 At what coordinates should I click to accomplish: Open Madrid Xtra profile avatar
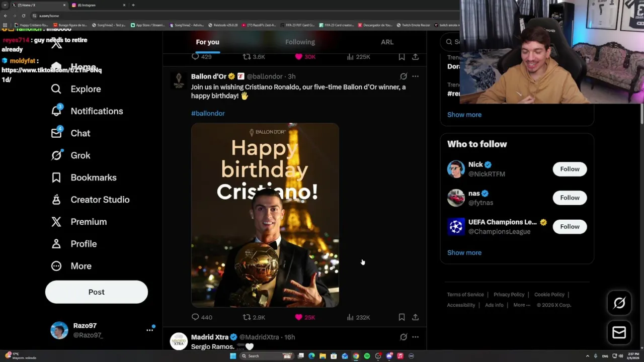179,341
